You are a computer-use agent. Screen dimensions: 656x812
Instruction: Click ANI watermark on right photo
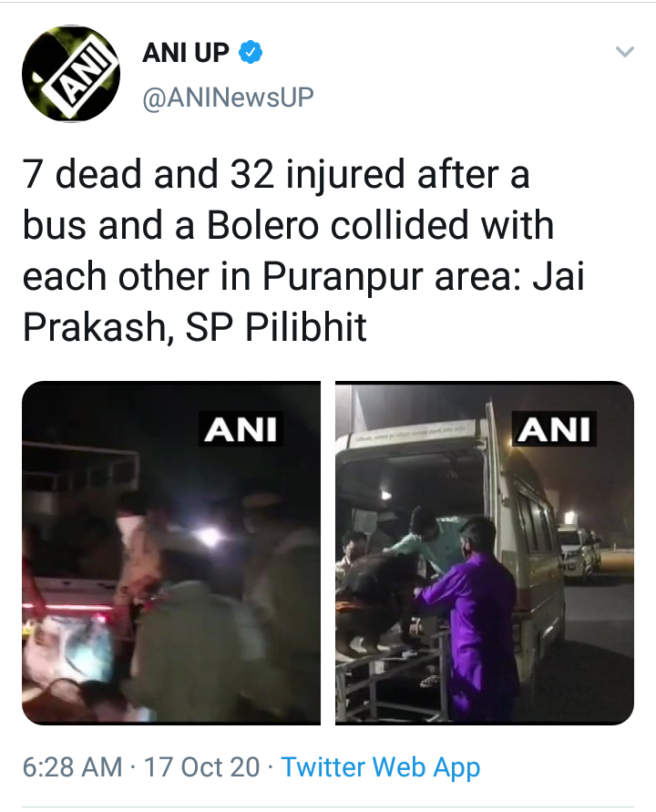point(555,429)
